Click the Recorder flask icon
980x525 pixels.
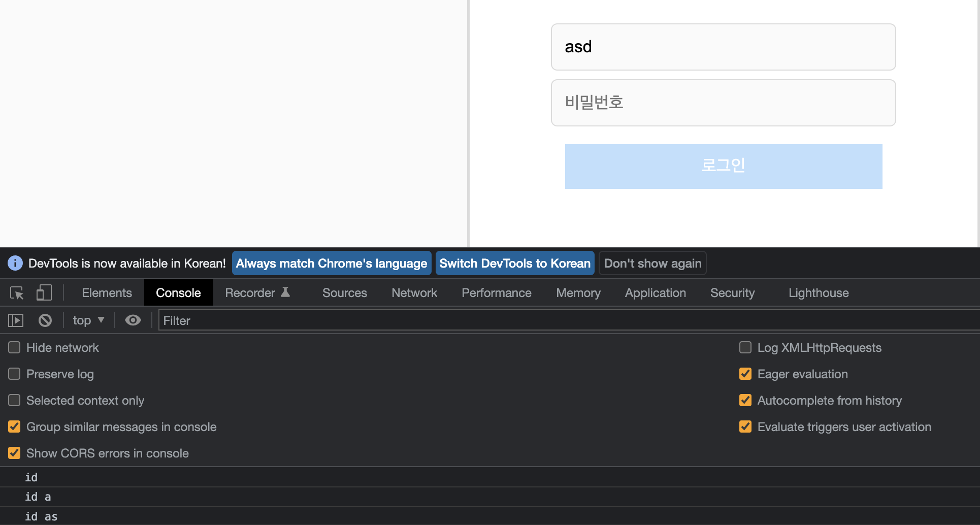pos(285,292)
